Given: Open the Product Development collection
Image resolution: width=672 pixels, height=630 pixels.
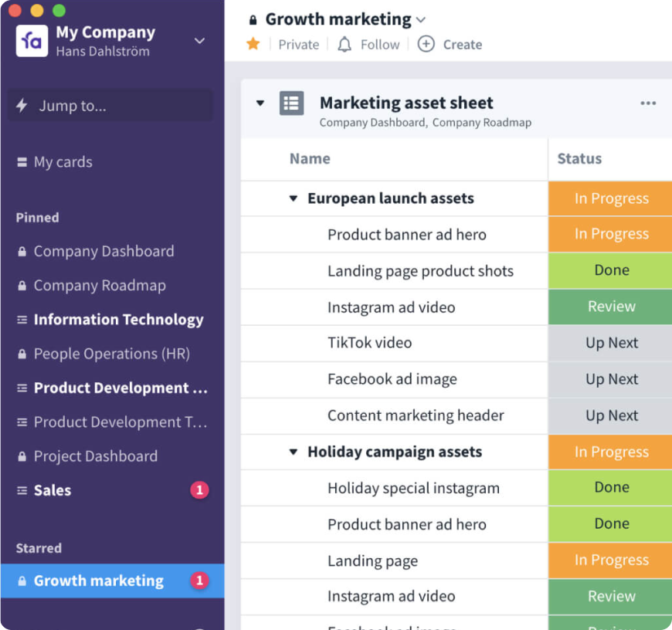Looking at the screenshot, I should pos(120,388).
